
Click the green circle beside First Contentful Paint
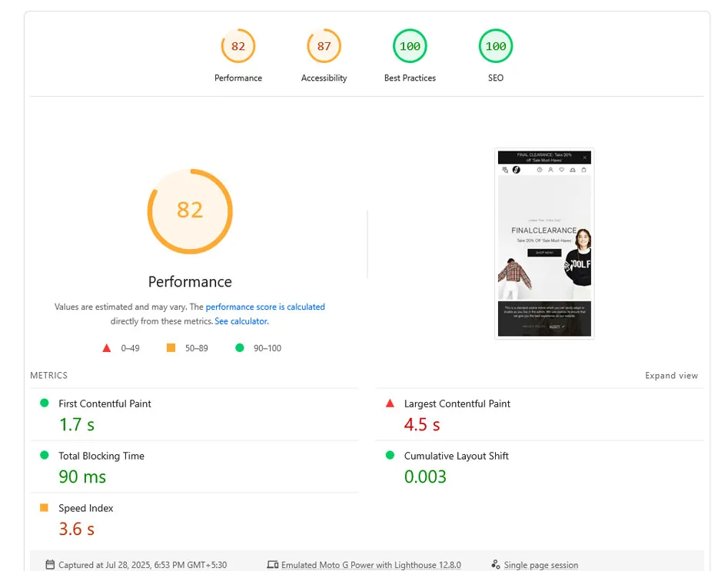[x=44, y=403]
